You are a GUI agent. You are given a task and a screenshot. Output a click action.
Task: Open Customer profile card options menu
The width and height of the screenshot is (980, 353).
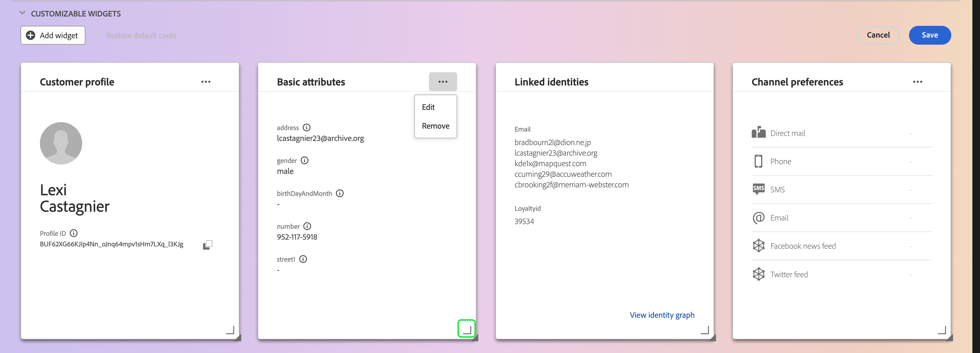(206, 82)
